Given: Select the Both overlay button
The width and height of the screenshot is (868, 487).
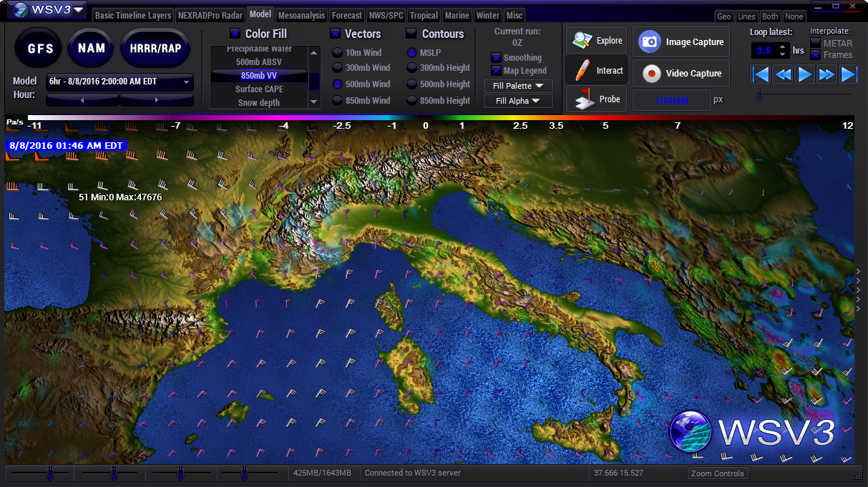Looking at the screenshot, I should 770,16.
